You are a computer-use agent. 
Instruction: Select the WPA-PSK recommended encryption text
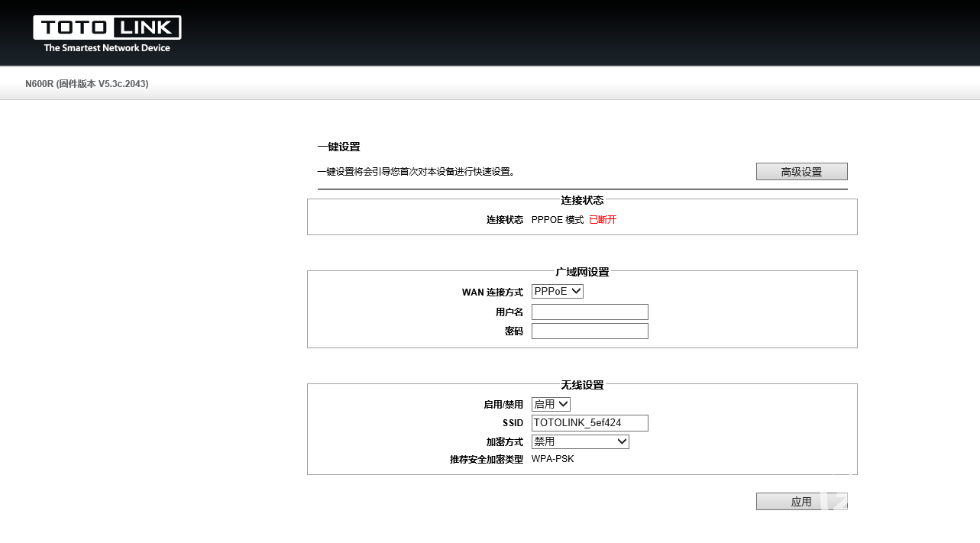click(553, 459)
